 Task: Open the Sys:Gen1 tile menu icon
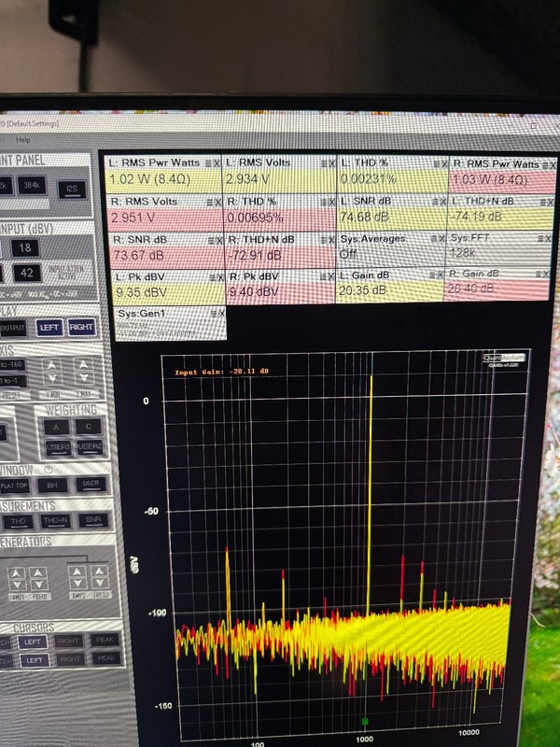click(x=214, y=313)
